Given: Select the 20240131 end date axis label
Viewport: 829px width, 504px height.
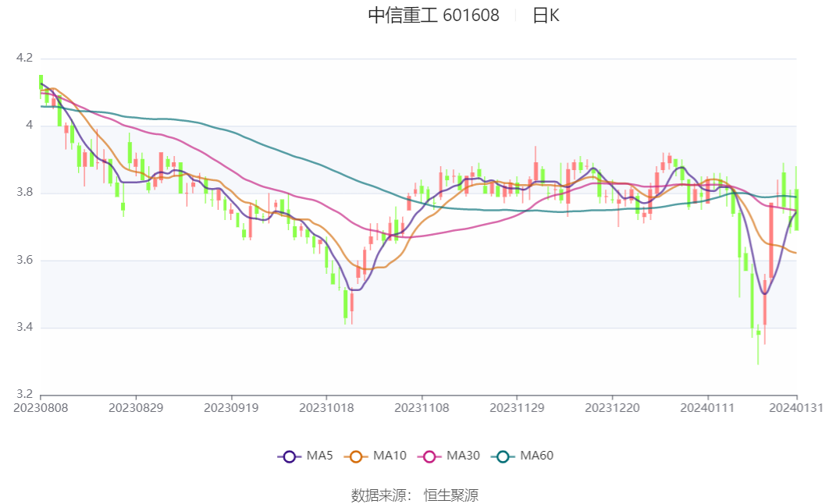Looking at the screenshot, I should 796,408.
